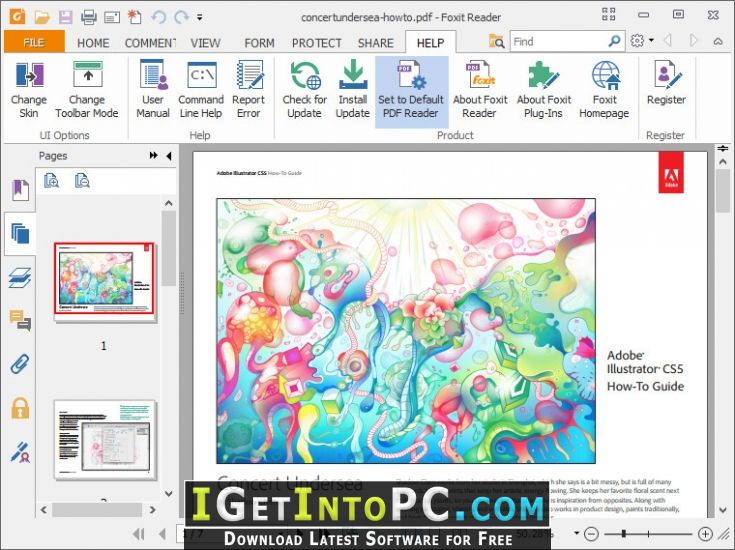Open the Digital Signatures panel
This screenshot has height=550, width=735.
[20, 452]
